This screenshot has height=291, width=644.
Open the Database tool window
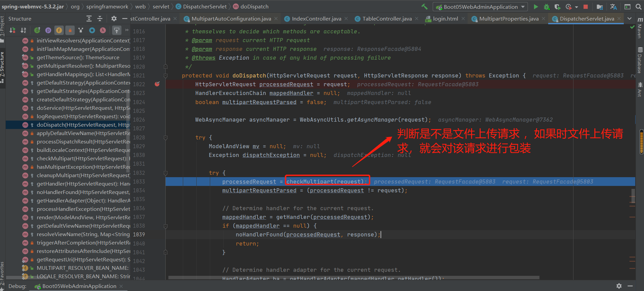pos(640,61)
